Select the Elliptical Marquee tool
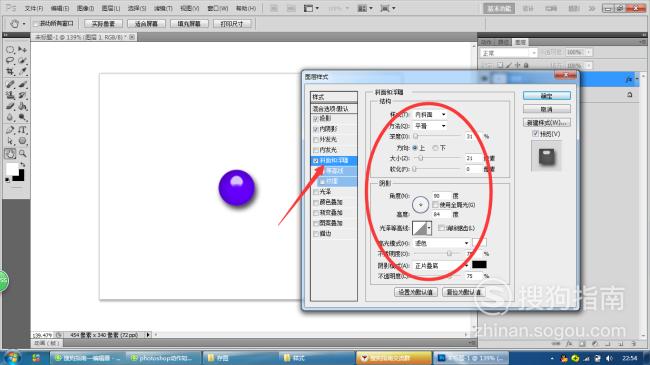650x365 pixels. click(10, 49)
